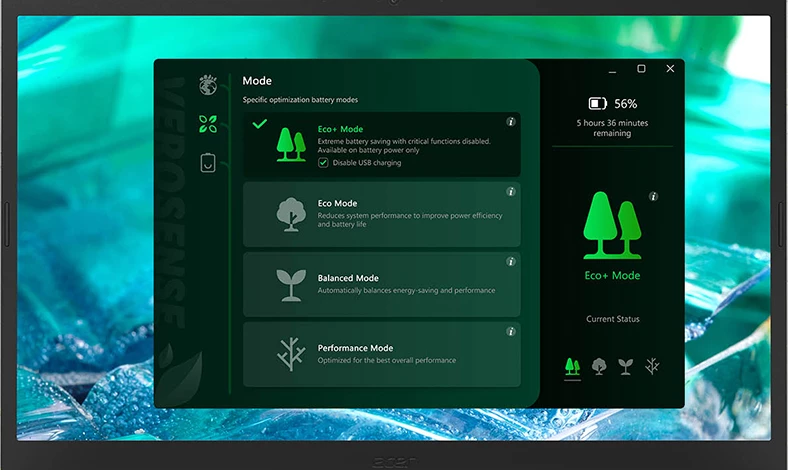Select the four-leaf Mode icon in sidebar

point(208,123)
